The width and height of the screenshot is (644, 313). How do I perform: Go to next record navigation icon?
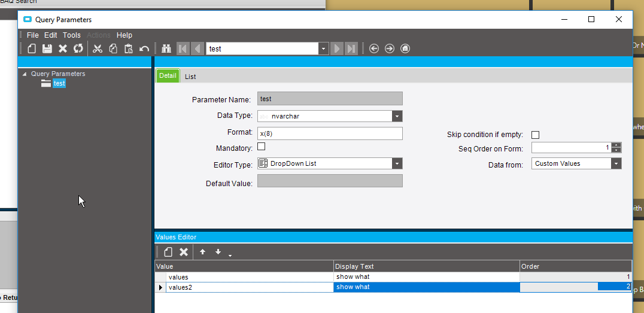tap(337, 48)
